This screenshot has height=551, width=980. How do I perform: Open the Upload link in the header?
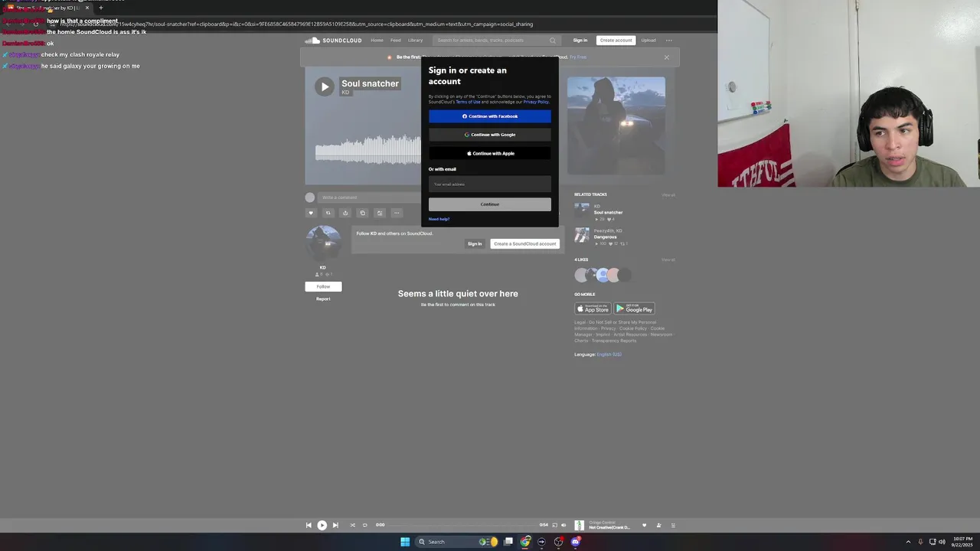(648, 41)
